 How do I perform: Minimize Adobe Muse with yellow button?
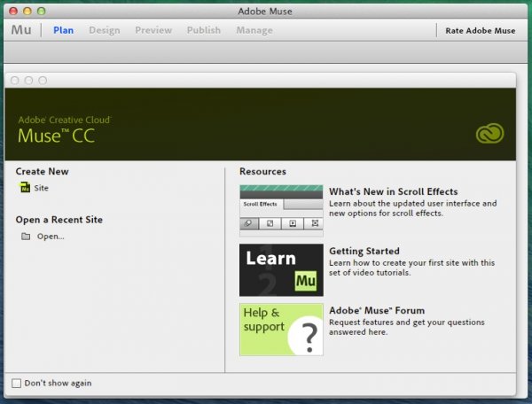[x=27, y=11]
